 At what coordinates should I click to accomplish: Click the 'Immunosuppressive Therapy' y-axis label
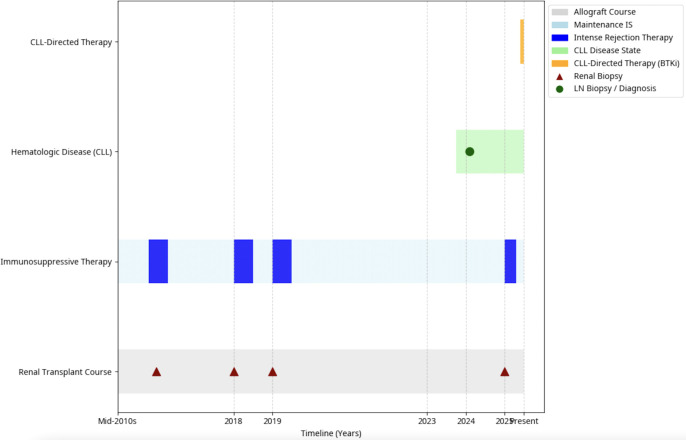(x=56, y=262)
